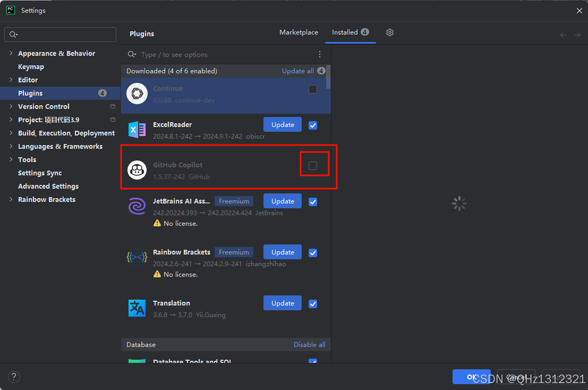Update the Translation plugin

coord(283,303)
